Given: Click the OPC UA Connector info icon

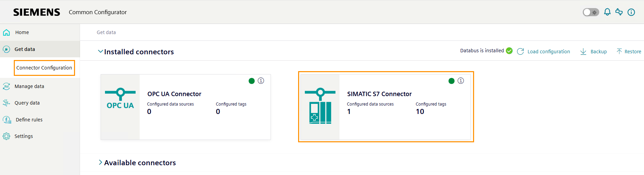Looking at the screenshot, I should click(x=261, y=81).
